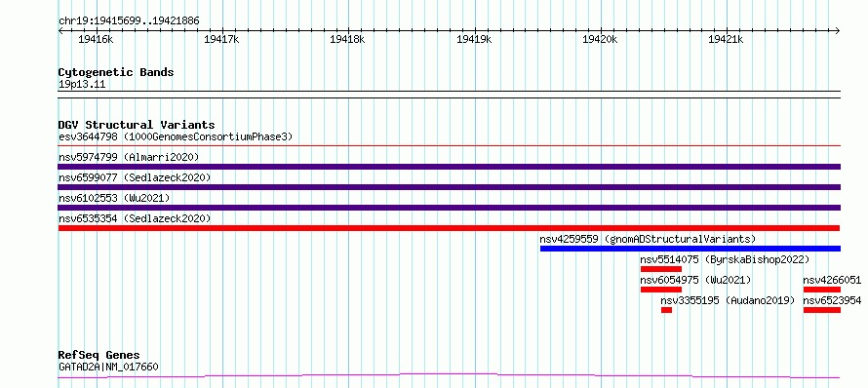Click the nsv5514075 red variant bar
This screenshot has width=868, height=388.
[661, 269]
